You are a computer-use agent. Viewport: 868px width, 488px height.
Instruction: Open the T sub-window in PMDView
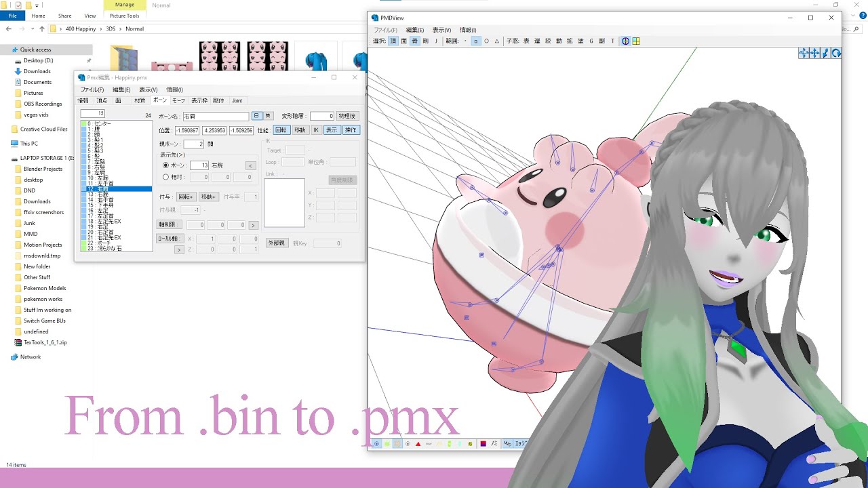click(x=612, y=41)
